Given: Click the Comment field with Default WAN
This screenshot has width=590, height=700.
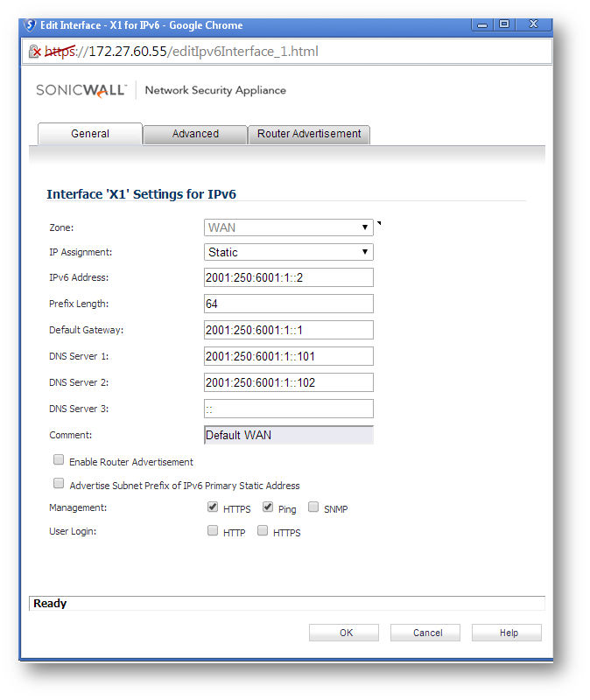Looking at the screenshot, I should tap(289, 435).
